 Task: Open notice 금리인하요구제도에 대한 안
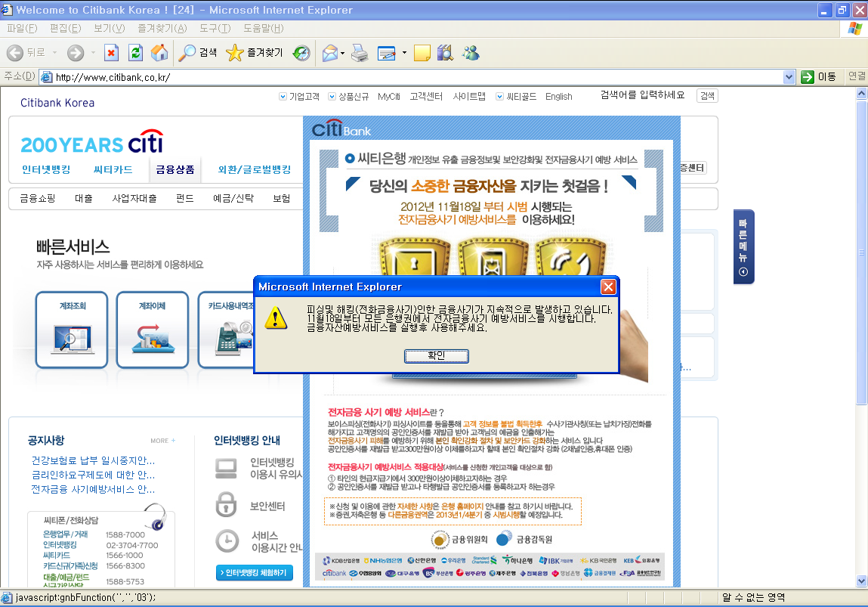93,475
